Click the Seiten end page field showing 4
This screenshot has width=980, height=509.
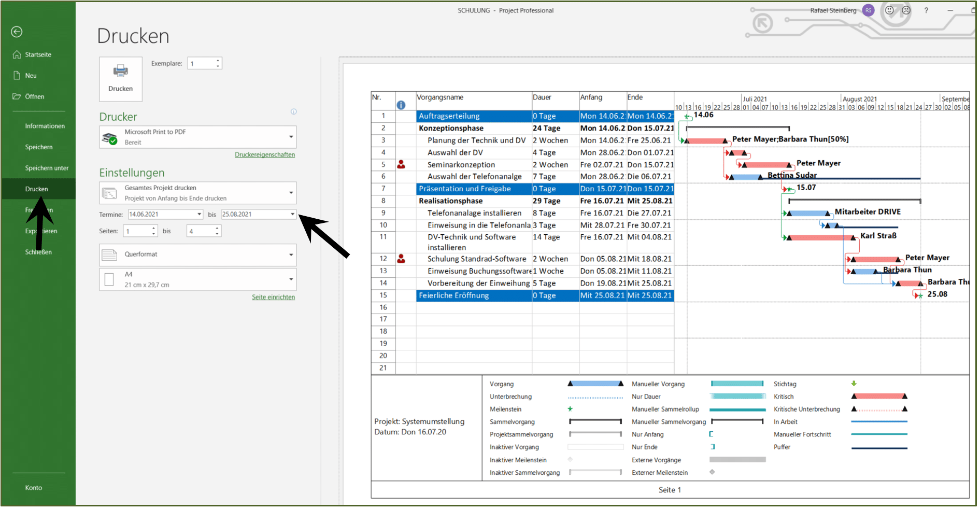click(x=200, y=231)
